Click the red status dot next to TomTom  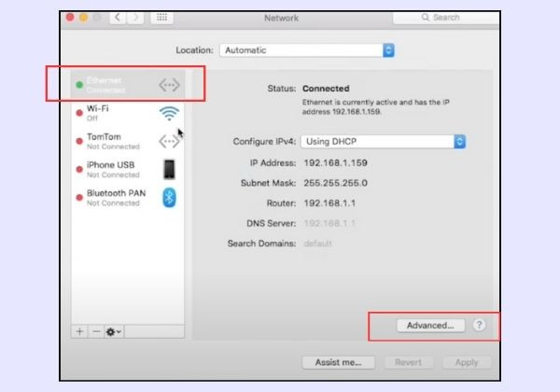point(79,141)
